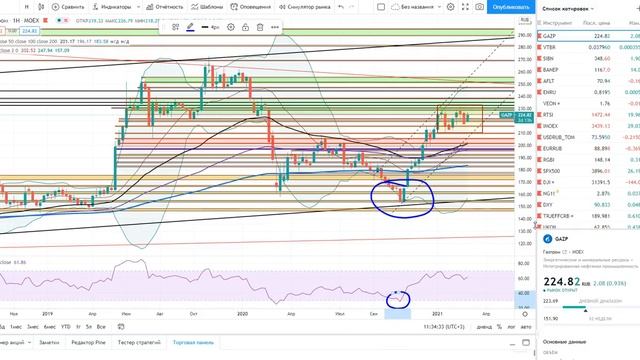Select the YTD range
The image size is (640, 360).
(65, 327)
